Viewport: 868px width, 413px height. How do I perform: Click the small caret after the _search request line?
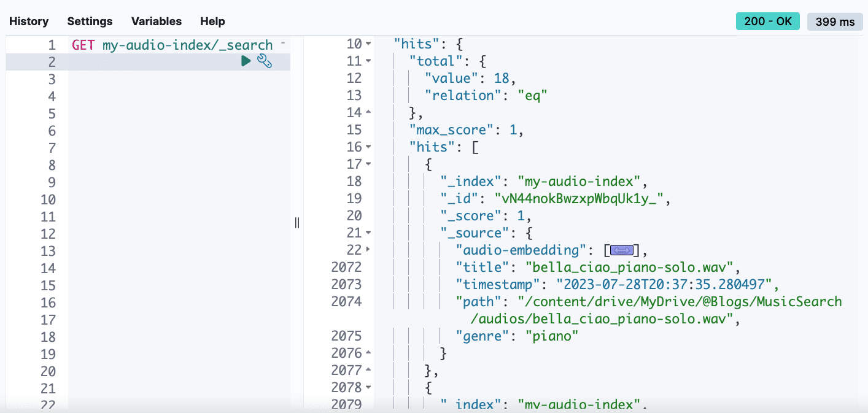(x=282, y=42)
